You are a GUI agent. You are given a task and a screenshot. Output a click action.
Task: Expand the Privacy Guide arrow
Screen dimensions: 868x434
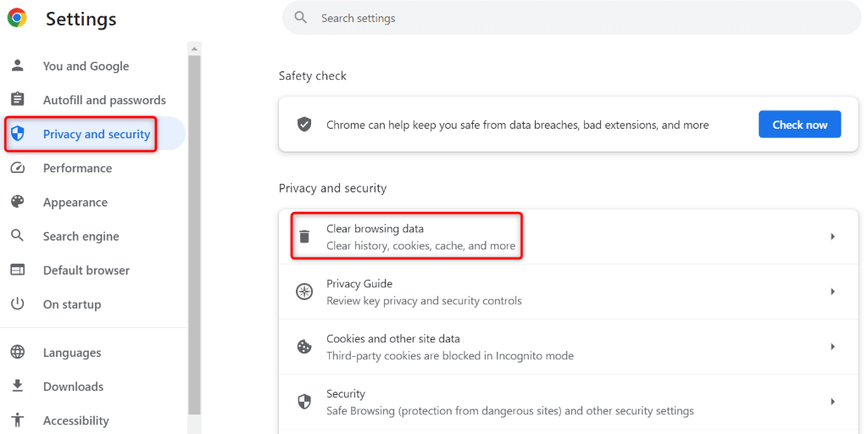(x=832, y=292)
